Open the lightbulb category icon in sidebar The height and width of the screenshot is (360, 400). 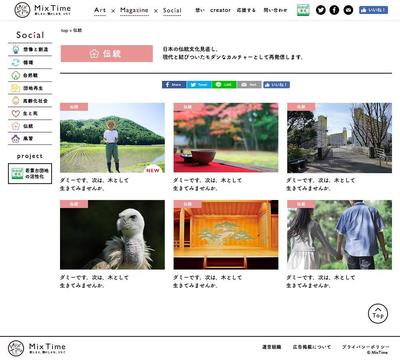[x=15, y=49]
